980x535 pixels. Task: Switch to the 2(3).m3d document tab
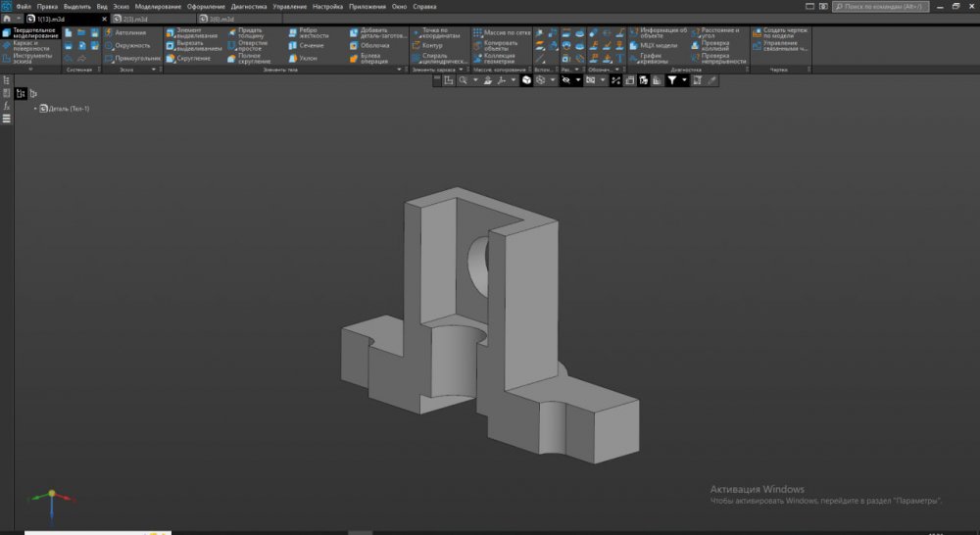[135, 19]
